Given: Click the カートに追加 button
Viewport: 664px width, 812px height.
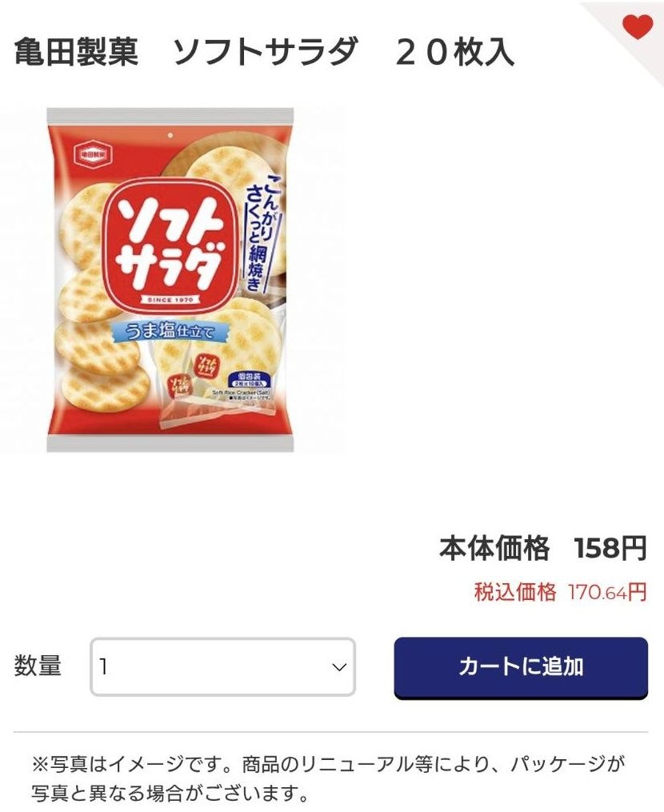Looking at the screenshot, I should [x=521, y=667].
